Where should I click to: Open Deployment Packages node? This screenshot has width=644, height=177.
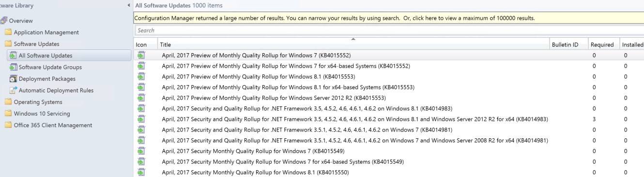coord(47,79)
